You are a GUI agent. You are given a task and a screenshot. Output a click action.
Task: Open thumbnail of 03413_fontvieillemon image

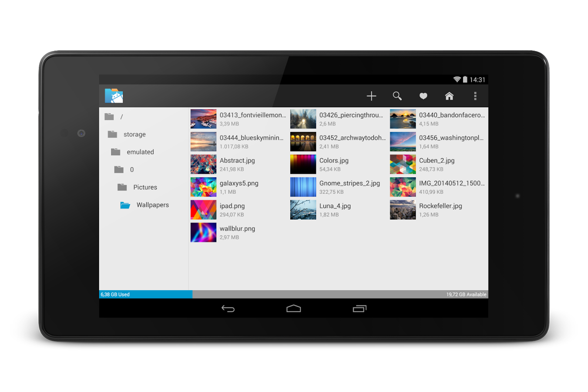pyautogui.click(x=203, y=119)
